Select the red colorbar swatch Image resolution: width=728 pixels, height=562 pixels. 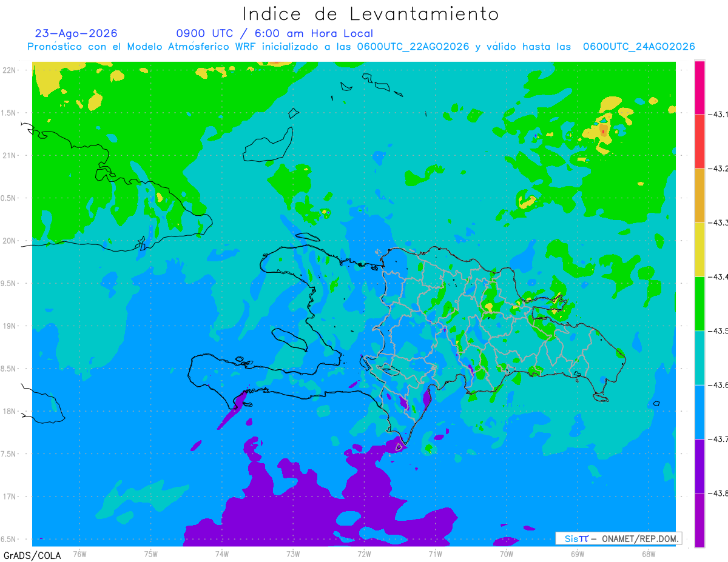699,141
